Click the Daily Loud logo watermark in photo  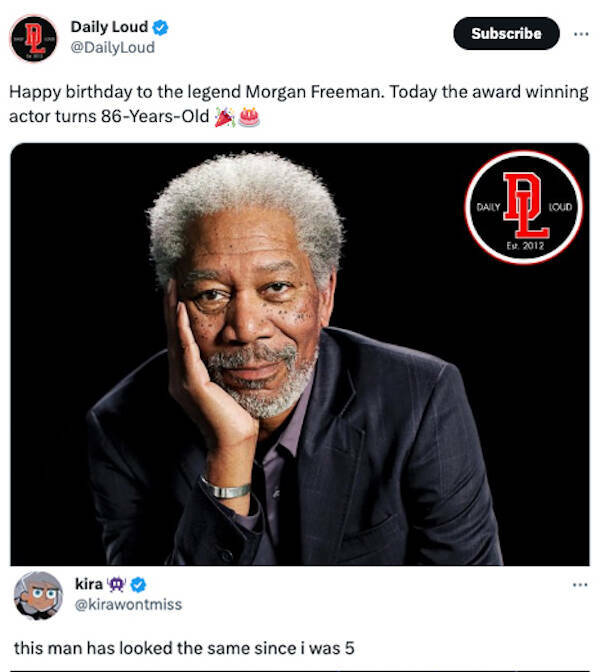click(x=522, y=207)
